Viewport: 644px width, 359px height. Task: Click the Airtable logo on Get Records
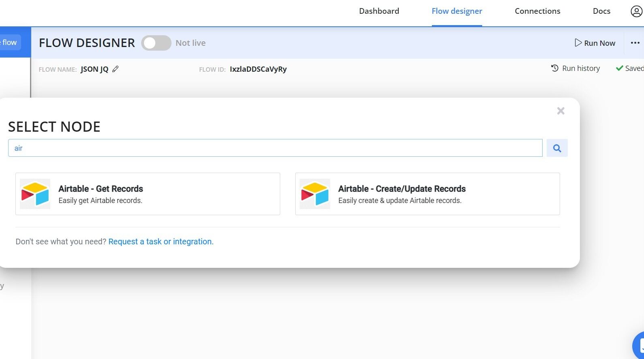35,194
